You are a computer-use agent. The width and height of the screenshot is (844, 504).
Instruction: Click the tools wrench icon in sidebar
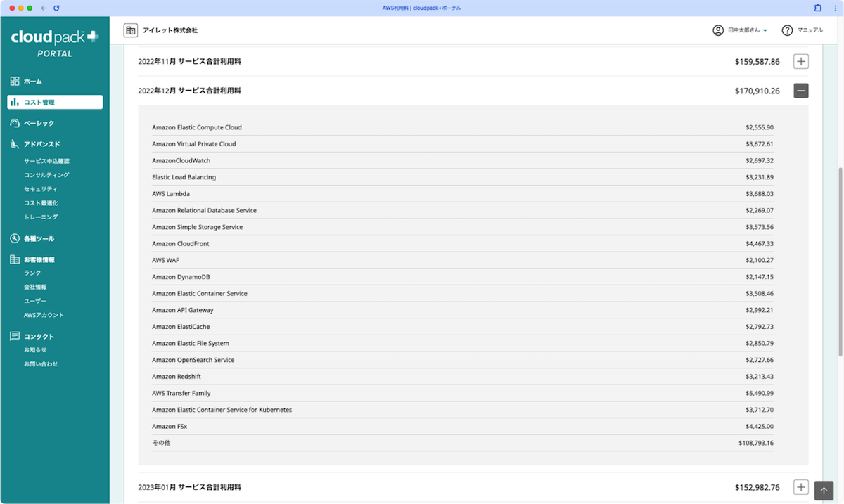point(15,239)
